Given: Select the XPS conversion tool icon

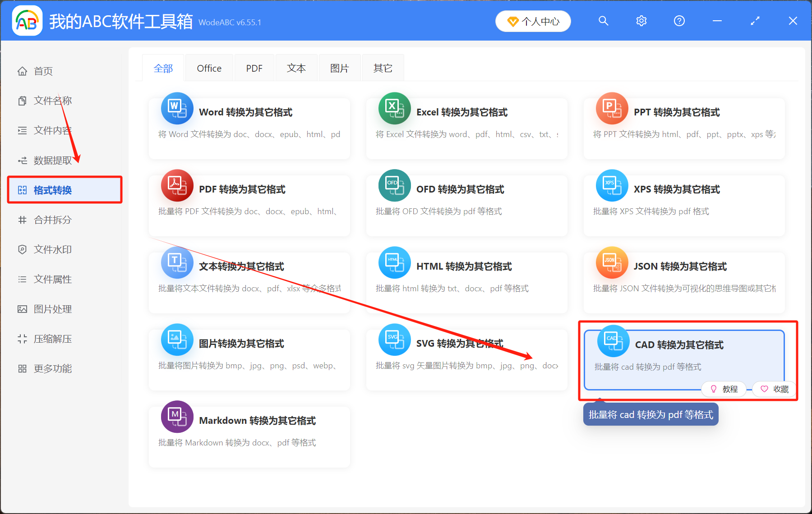Looking at the screenshot, I should [x=612, y=185].
